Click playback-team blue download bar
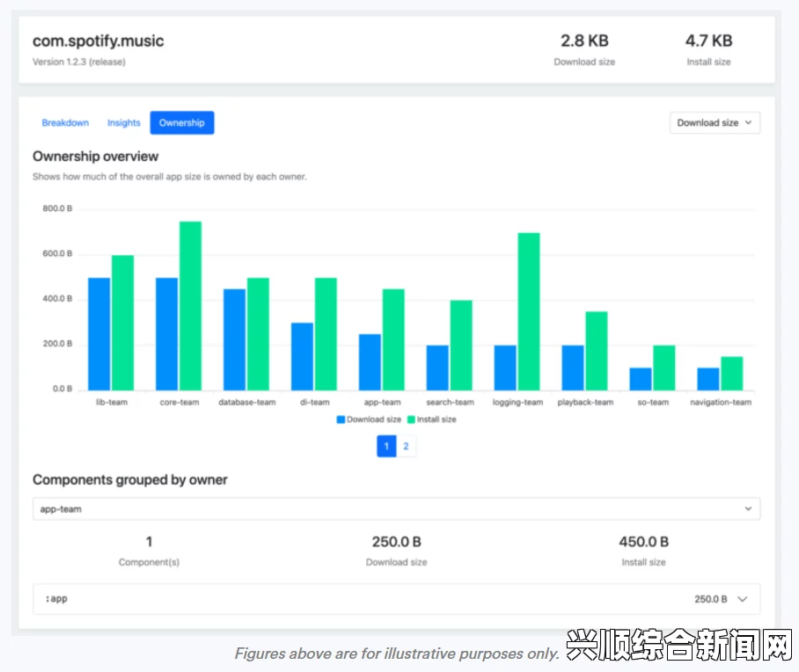 point(573,368)
